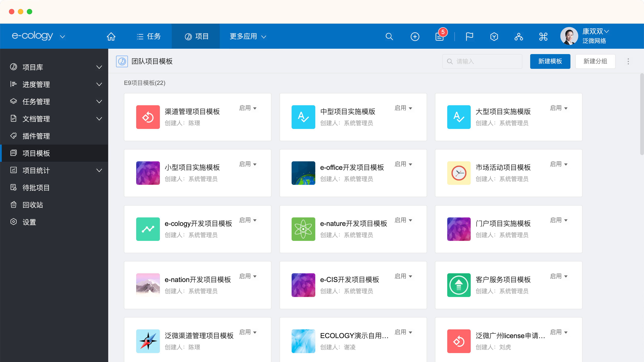
Task: Open 启用 status dropdown for 渠道管理项目模板
Action: pos(248,108)
